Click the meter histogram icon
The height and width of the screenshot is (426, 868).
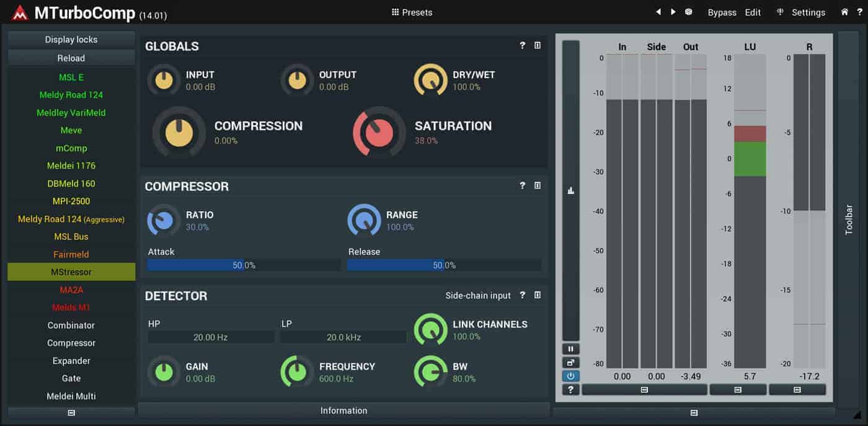(x=570, y=190)
